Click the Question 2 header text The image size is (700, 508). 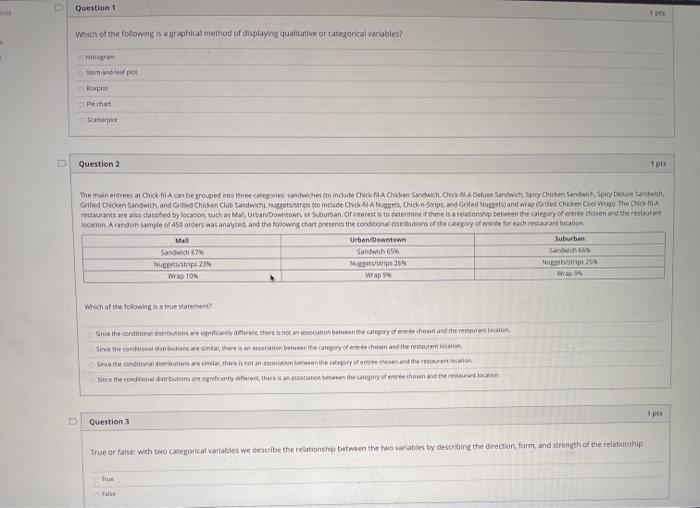(x=99, y=164)
